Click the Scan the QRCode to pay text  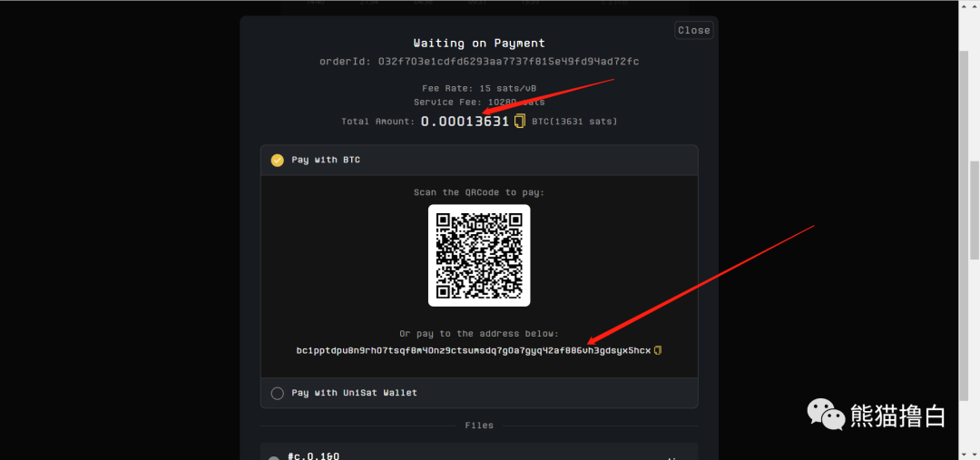[x=479, y=191]
